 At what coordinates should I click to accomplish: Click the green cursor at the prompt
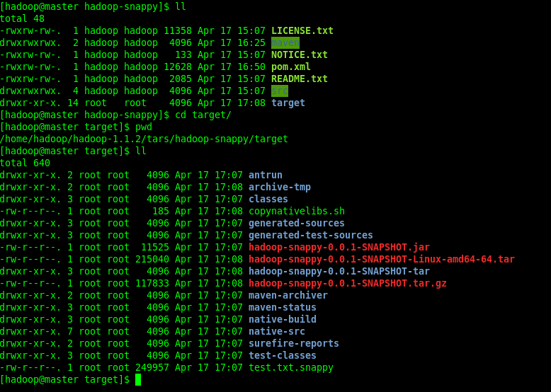tap(138, 379)
